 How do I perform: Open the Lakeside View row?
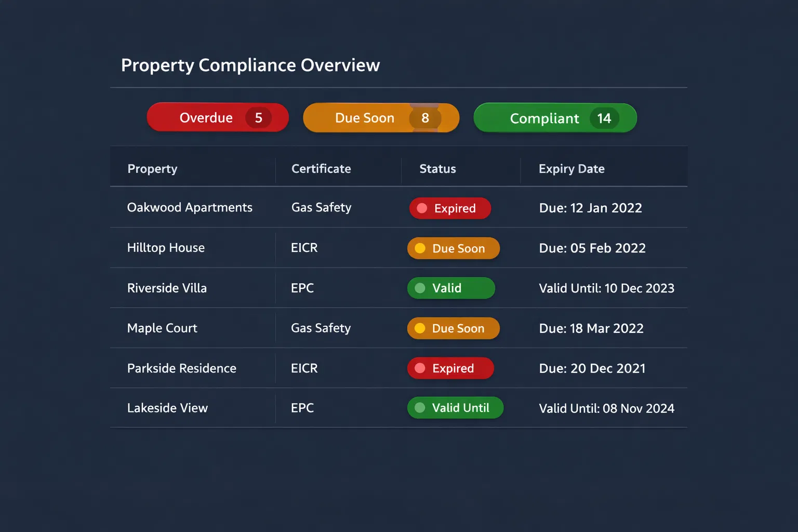(x=398, y=408)
